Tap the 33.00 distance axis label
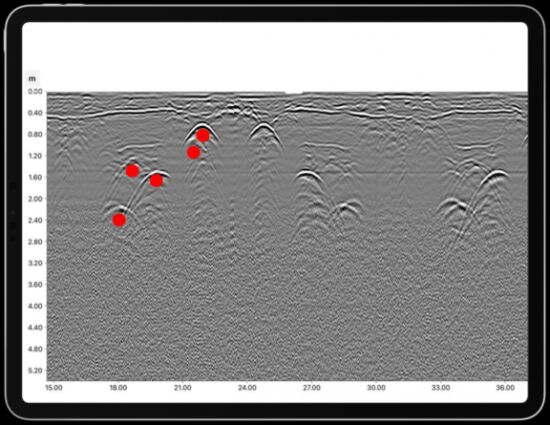The width and height of the screenshot is (550, 425). [441, 388]
